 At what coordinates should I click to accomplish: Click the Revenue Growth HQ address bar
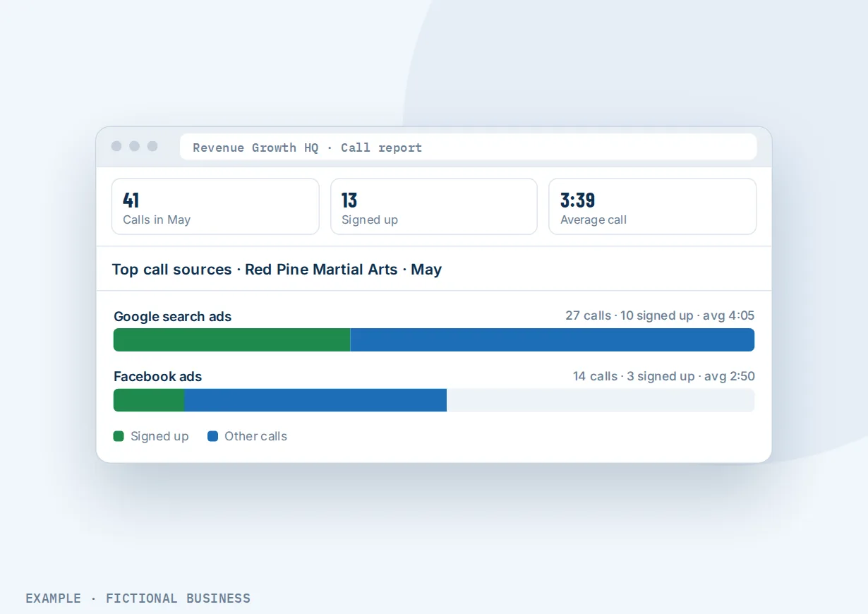point(468,147)
